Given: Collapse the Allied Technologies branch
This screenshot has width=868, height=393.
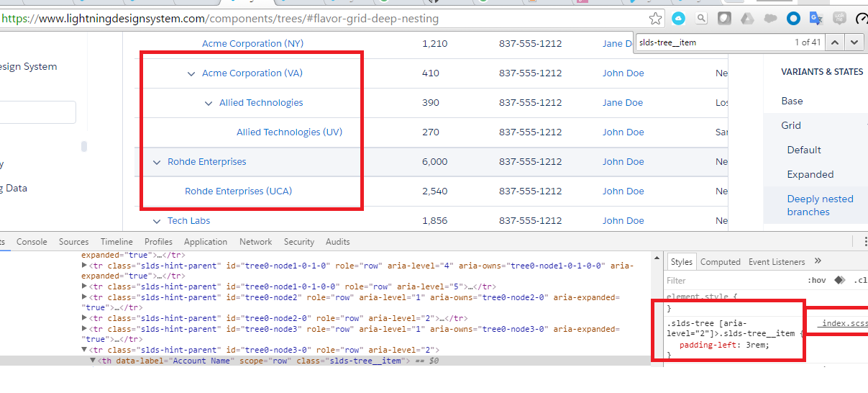Looking at the screenshot, I should coord(209,103).
